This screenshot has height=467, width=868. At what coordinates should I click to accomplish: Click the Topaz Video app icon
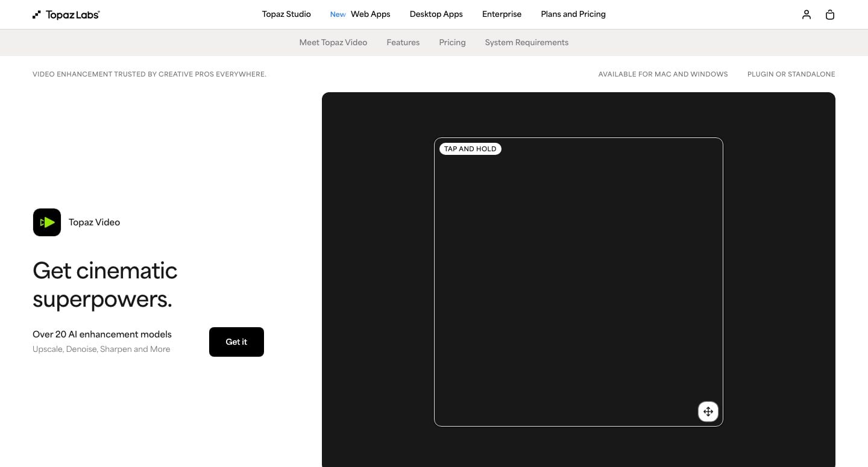47,222
